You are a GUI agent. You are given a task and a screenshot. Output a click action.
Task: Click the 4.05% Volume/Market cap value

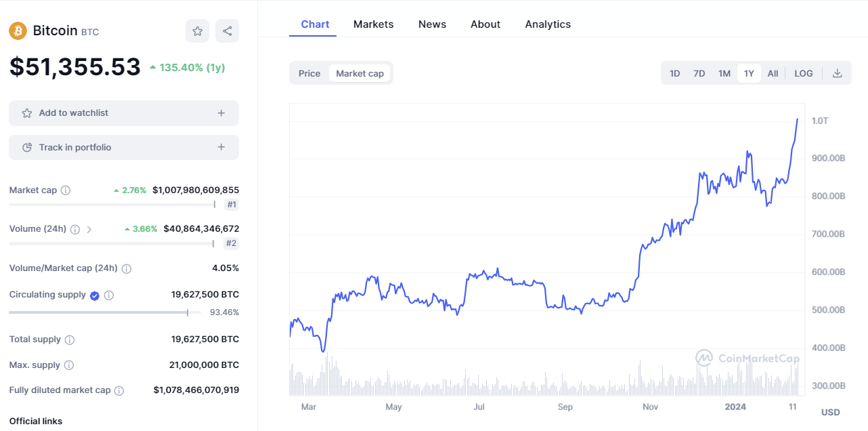click(x=225, y=268)
